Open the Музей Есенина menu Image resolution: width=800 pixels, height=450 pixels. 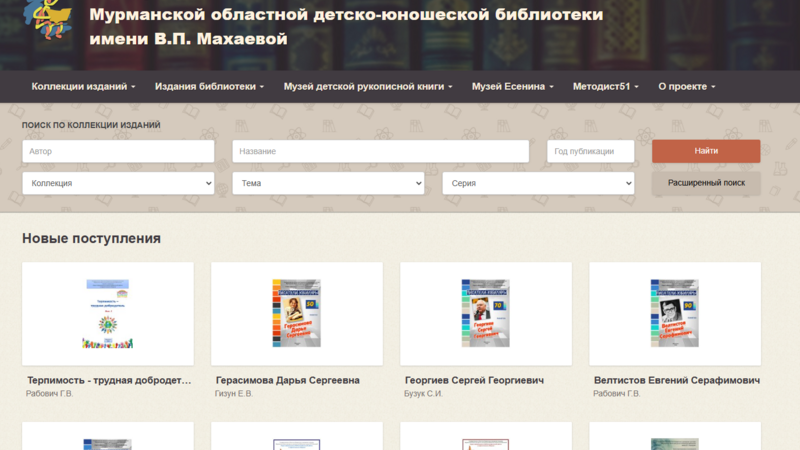[512, 87]
